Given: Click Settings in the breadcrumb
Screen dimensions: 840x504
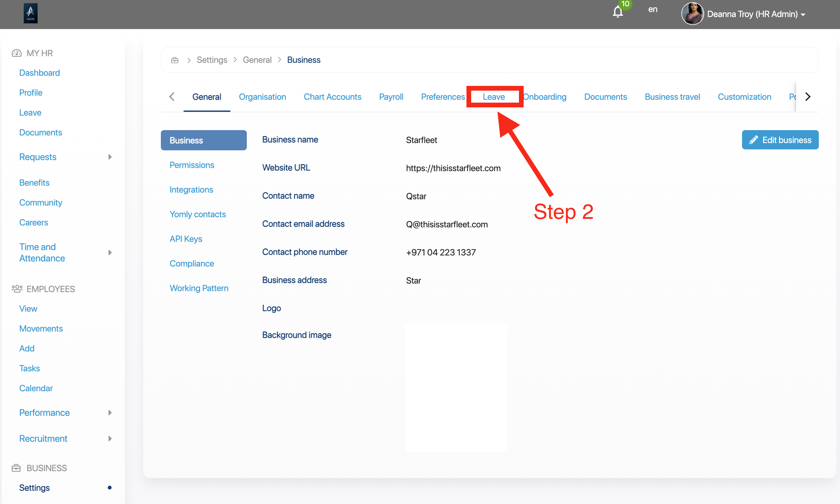Looking at the screenshot, I should [x=212, y=60].
